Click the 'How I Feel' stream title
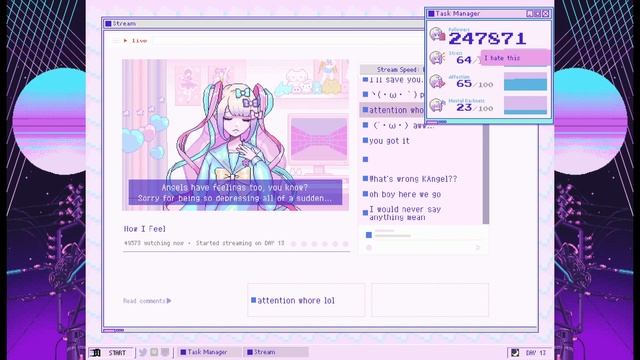The width and height of the screenshot is (640, 360). coord(144,229)
